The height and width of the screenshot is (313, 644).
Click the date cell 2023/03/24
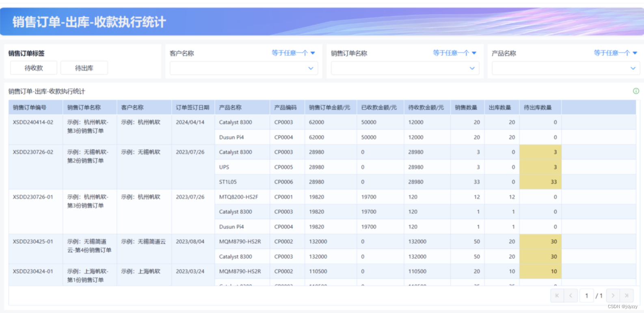coord(190,271)
